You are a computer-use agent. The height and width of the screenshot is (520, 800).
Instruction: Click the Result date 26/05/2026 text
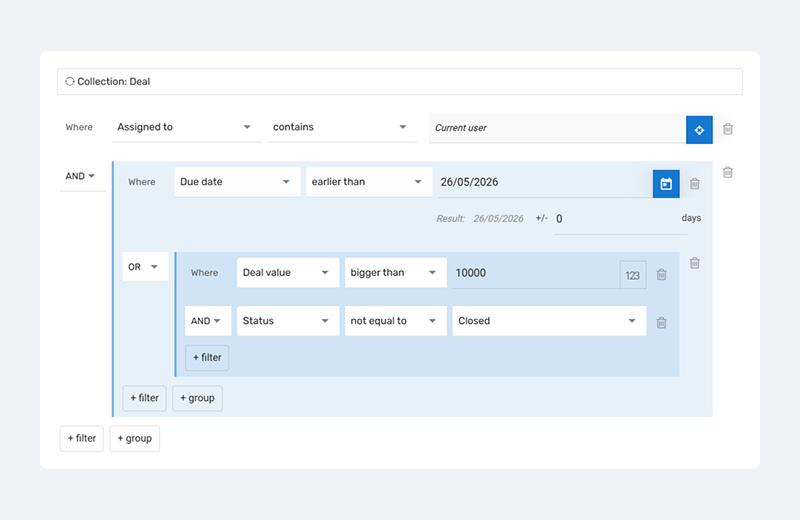[498, 219]
